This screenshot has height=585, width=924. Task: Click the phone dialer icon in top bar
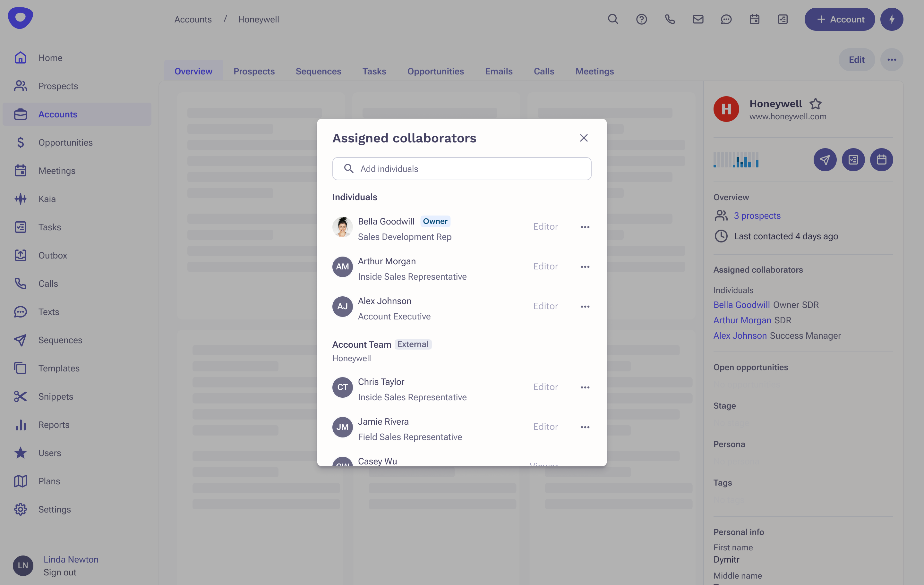[670, 19]
